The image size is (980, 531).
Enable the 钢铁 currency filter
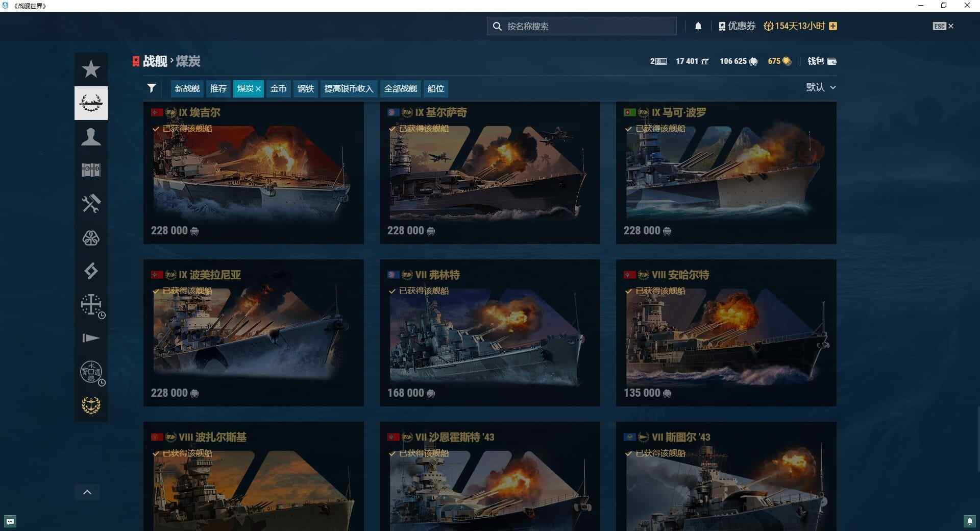[x=305, y=88]
